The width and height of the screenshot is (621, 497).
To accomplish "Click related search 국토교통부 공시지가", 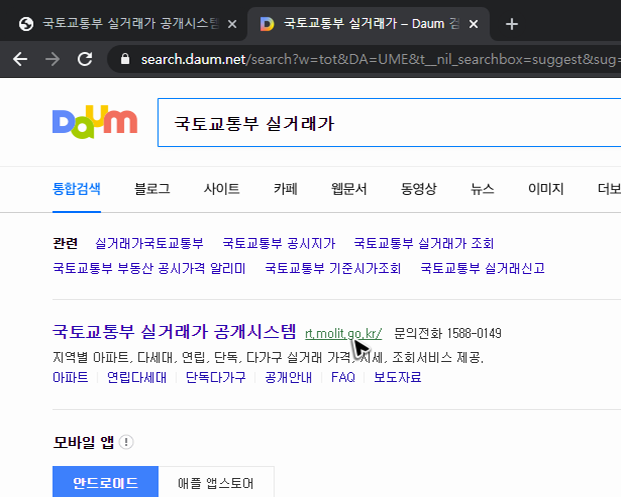I will tap(279, 243).
